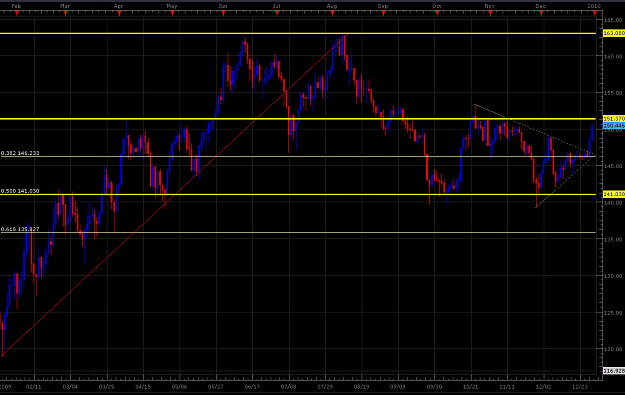Click the red marker under Sep
The height and width of the screenshot is (395, 625).
383,14
